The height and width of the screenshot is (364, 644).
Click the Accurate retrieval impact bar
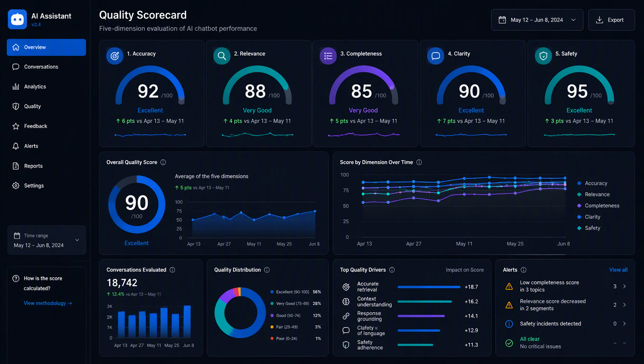point(429,287)
